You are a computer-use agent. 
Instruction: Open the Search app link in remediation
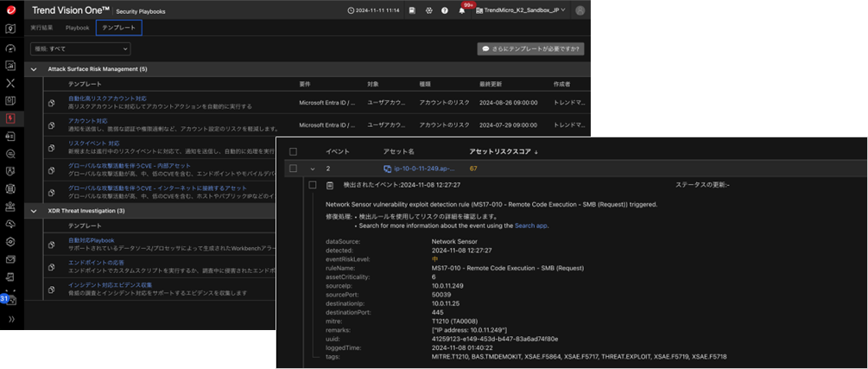click(531, 226)
